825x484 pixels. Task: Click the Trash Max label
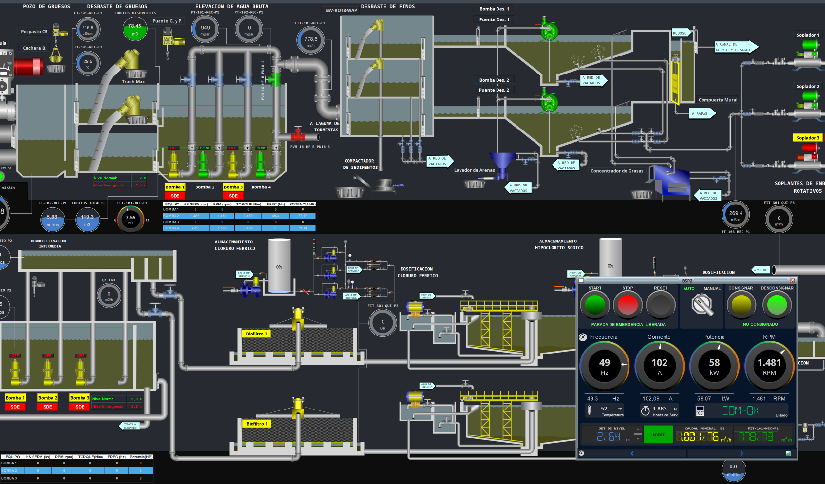point(133,82)
